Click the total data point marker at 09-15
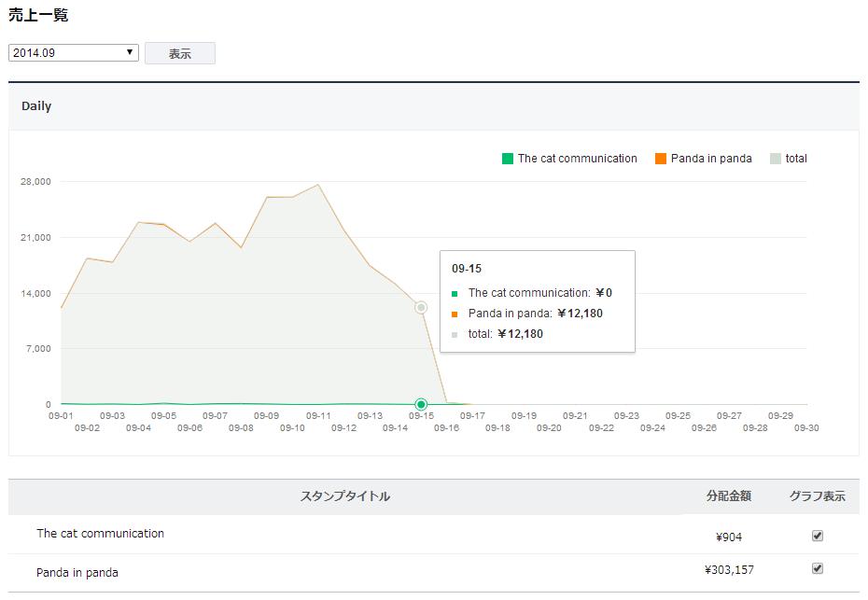This screenshot has width=868, height=600. [421, 307]
